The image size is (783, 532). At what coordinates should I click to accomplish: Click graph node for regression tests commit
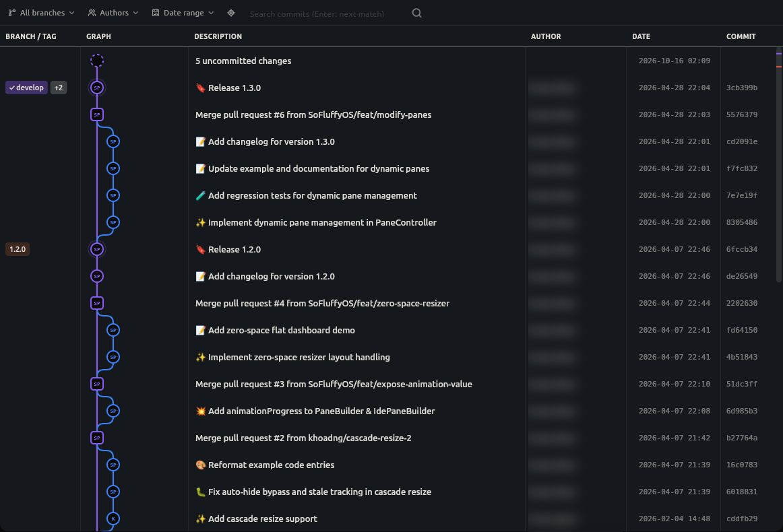pyautogui.click(x=113, y=196)
